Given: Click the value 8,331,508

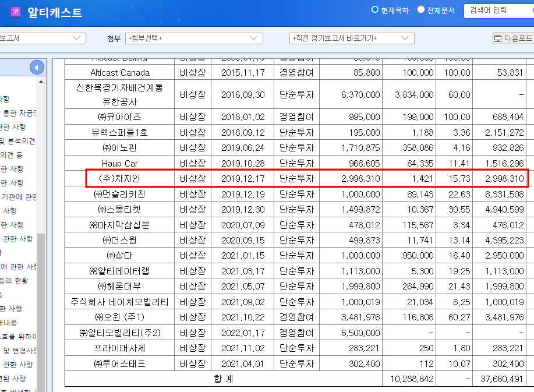Looking at the screenshot, I should coord(504,194).
